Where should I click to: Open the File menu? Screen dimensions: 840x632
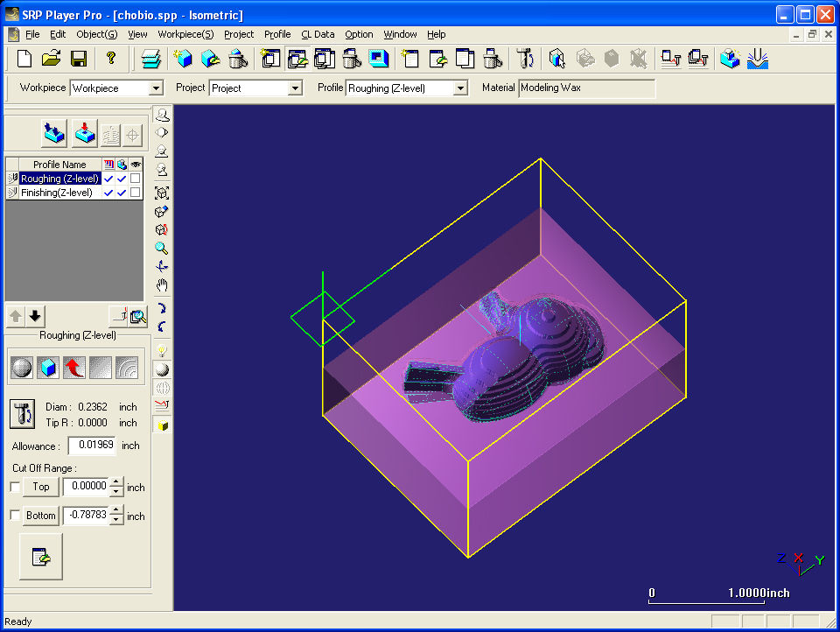pyautogui.click(x=32, y=34)
